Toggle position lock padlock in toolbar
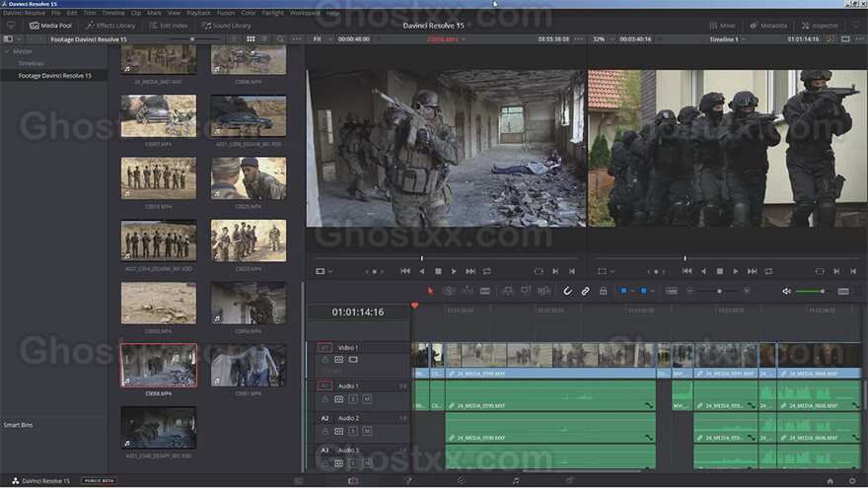 coord(603,291)
